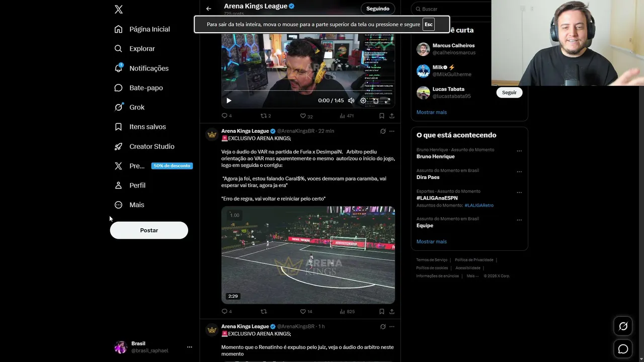This screenshot has width=644, height=362.
Task: Open Grok icon on the 22 min post
Action: point(383,131)
